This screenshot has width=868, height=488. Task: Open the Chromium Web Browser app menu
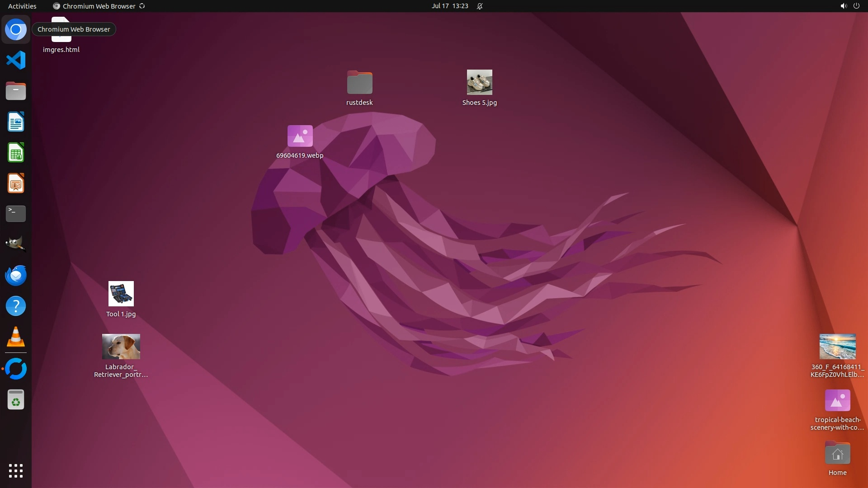point(99,6)
